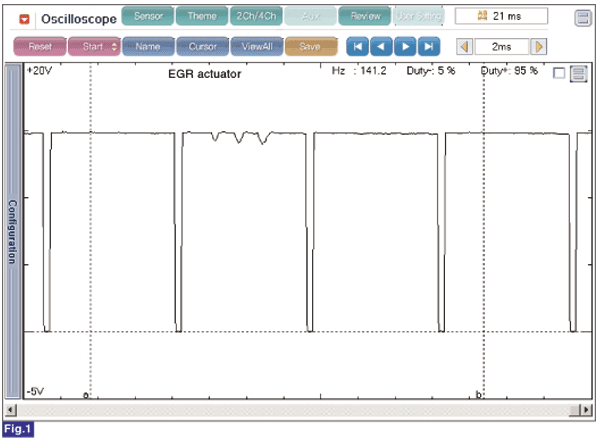Viewport: 600px width, 440px height.
Task: Select the EGR actuator channel name
Action: click(205, 74)
